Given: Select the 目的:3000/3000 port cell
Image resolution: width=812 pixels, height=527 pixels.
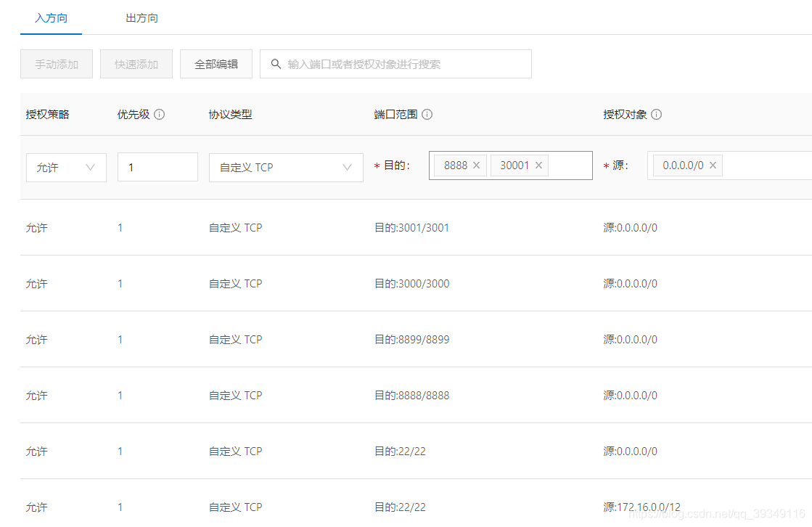Looking at the screenshot, I should [x=411, y=283].
